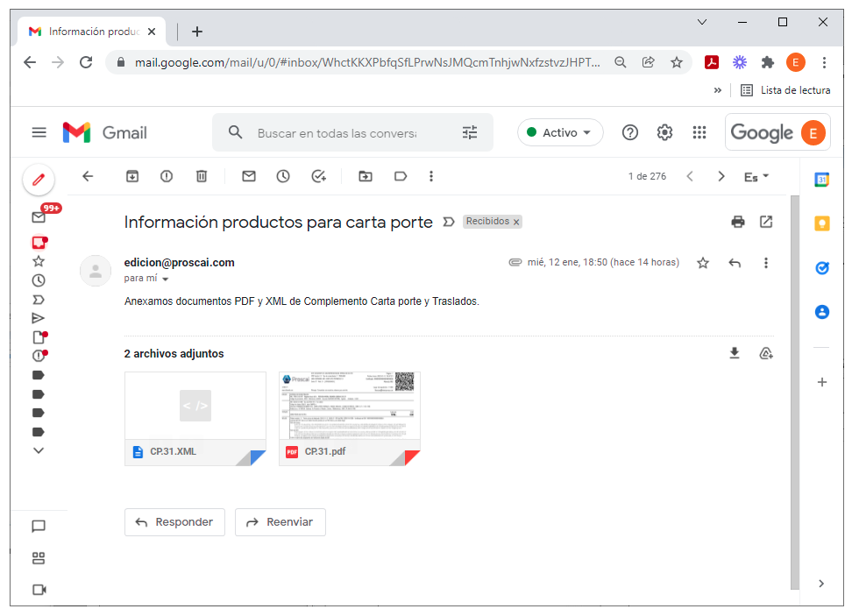Star the message from edicion@proscai.com
852x616 pixels.
pos(703,263)
